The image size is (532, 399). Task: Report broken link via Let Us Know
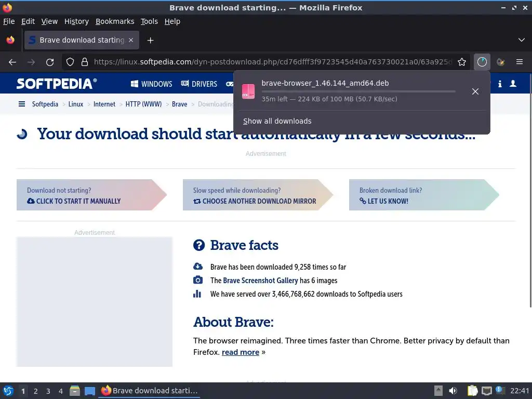(x=424, y=195)
